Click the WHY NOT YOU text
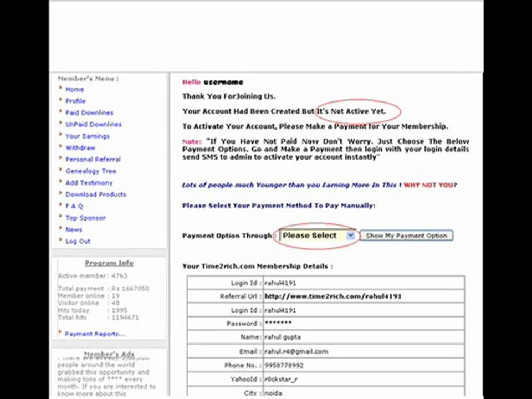532x399 pixels. click(x=428, y=185)
